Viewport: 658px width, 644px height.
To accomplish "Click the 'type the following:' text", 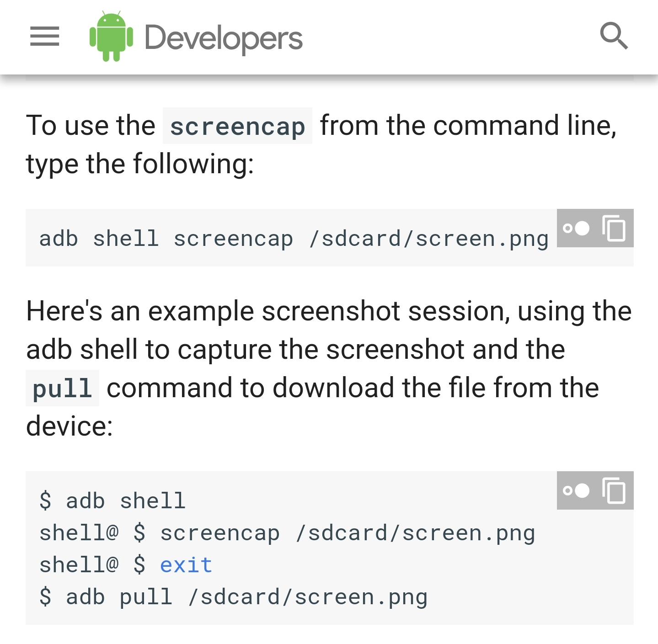I will click(140, 164).
